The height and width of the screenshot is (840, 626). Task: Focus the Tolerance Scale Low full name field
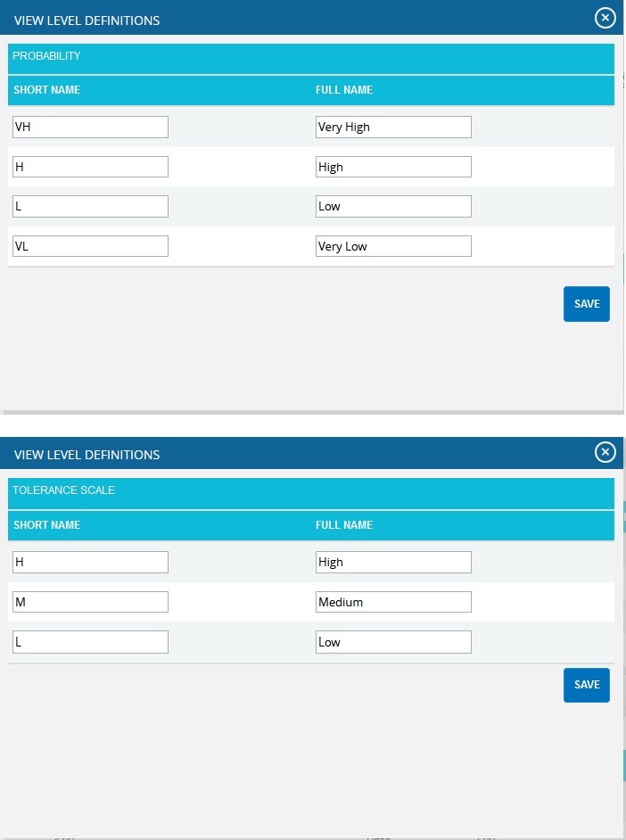pos(393,642)
